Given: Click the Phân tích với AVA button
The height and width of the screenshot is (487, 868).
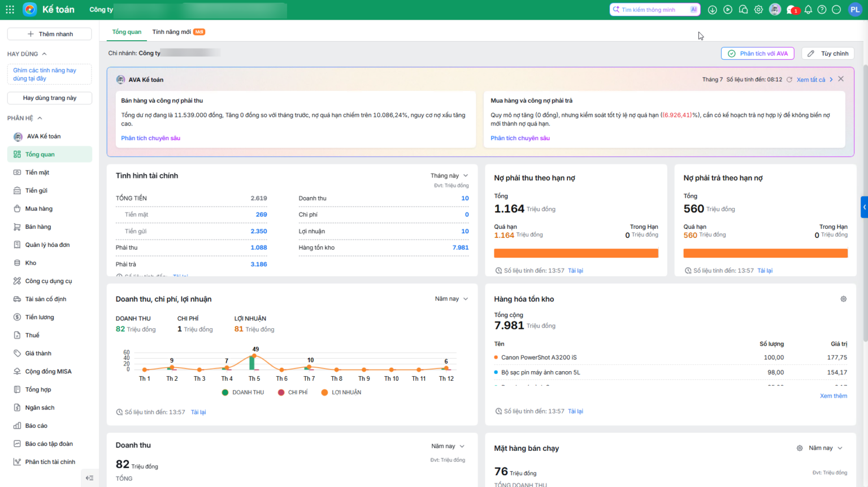Looking at the screenshot, I should coord(758,54).
